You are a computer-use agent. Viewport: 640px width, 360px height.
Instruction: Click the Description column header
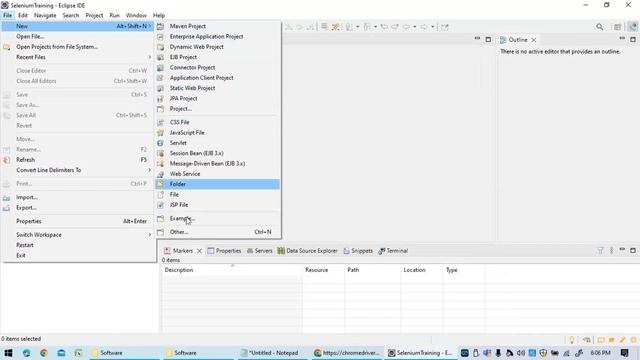[232, 270]
